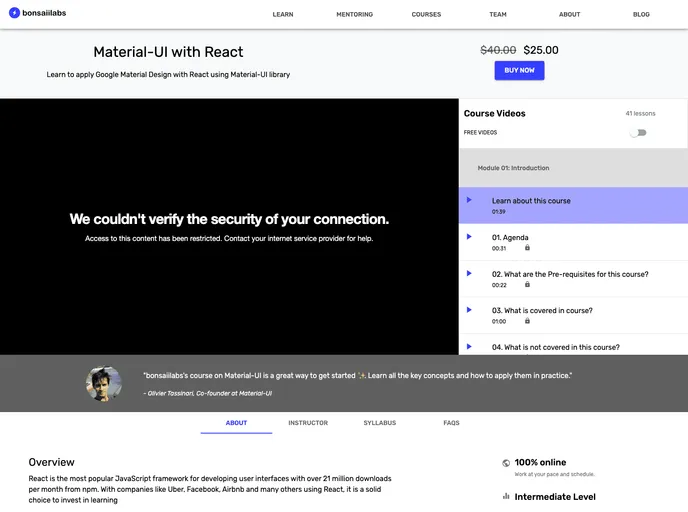Screen dimensions: 688x512
Task: Click the 'FREE VIDEOS' label text
Action: 480,132
